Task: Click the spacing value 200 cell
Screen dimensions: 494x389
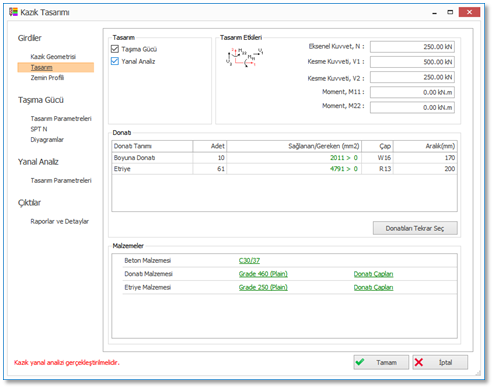Action: pyautogui.click(x=425, y=169)
